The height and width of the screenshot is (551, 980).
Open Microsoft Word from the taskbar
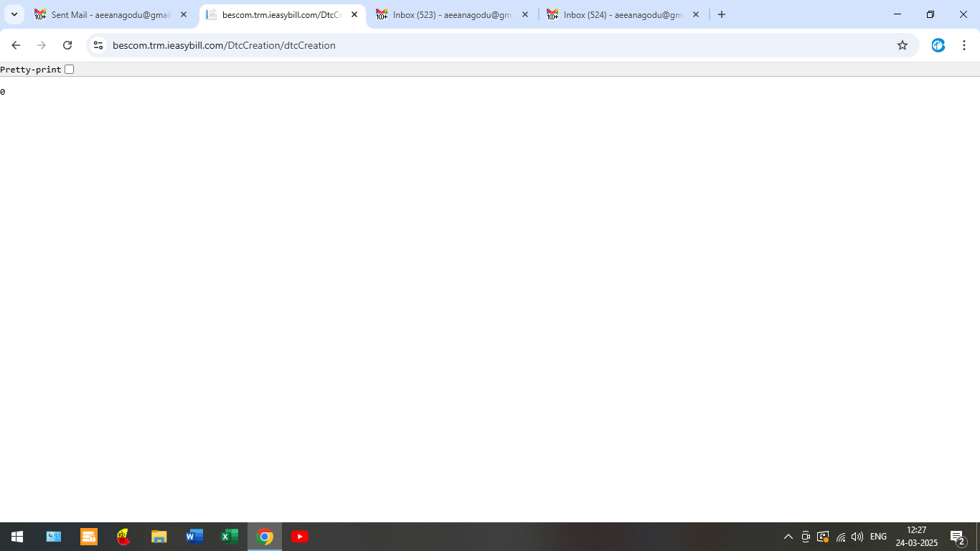coord(194,537)
